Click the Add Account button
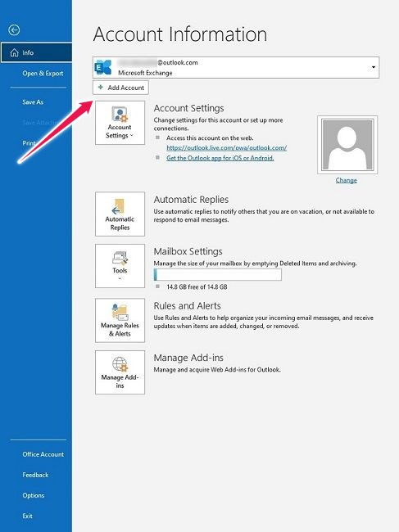Screen dimensions: 399x532 120,88
